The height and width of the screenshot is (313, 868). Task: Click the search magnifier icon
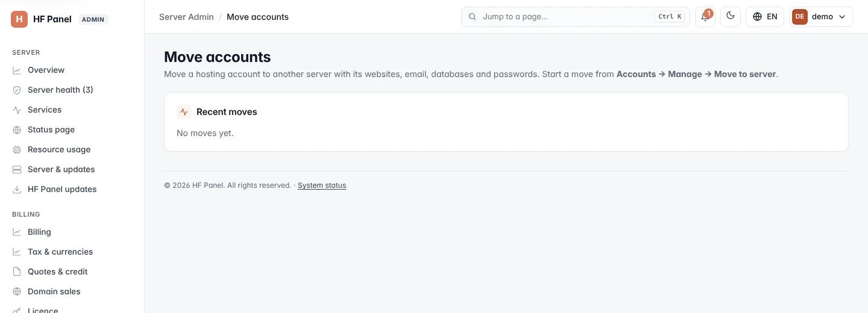tap(473, 17)
